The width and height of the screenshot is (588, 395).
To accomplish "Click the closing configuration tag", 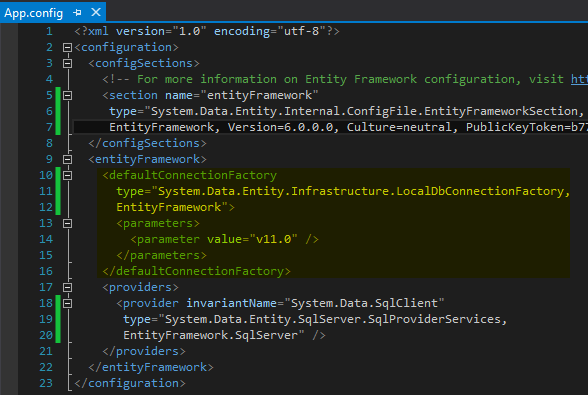I will pyautogui.click(x=130, y=383).
